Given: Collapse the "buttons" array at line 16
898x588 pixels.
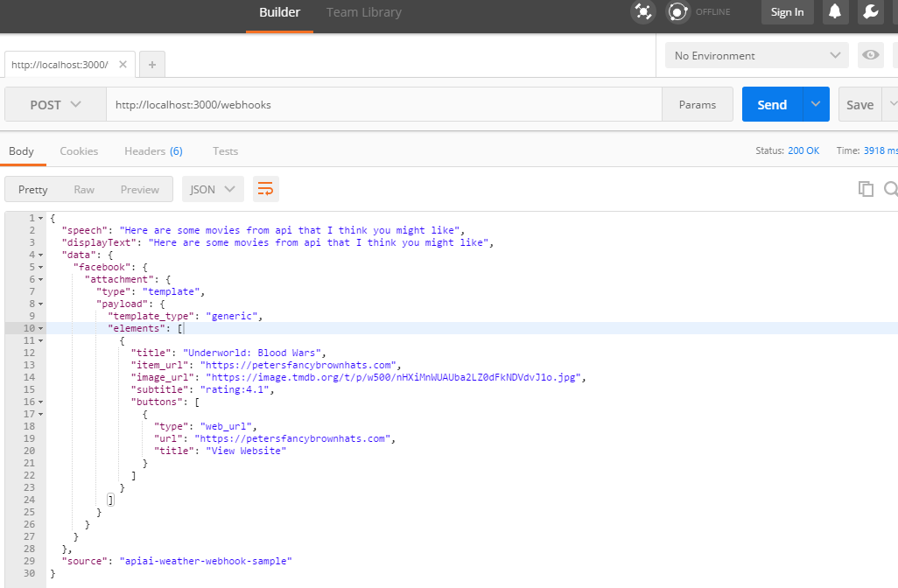Looking at the screenshot, I should click(40, 402).
